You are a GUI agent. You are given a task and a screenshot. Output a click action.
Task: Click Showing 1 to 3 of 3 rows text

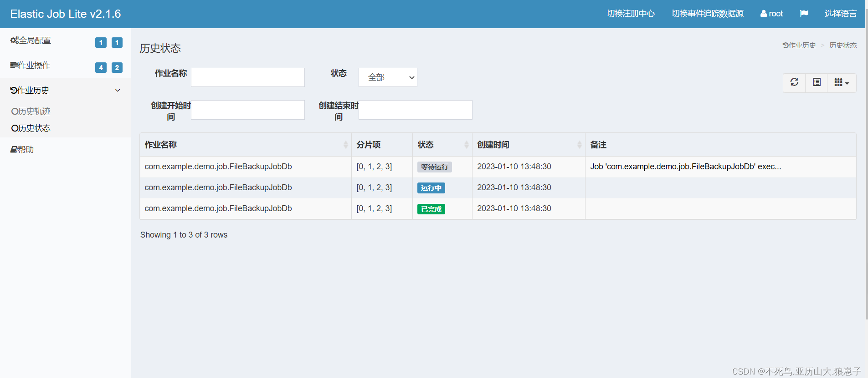(184, 235)
